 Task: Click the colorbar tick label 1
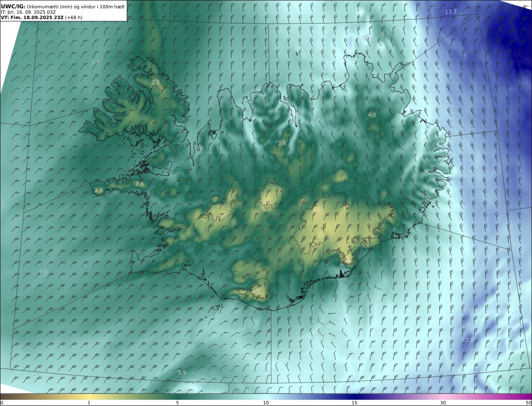pos(89,403)
